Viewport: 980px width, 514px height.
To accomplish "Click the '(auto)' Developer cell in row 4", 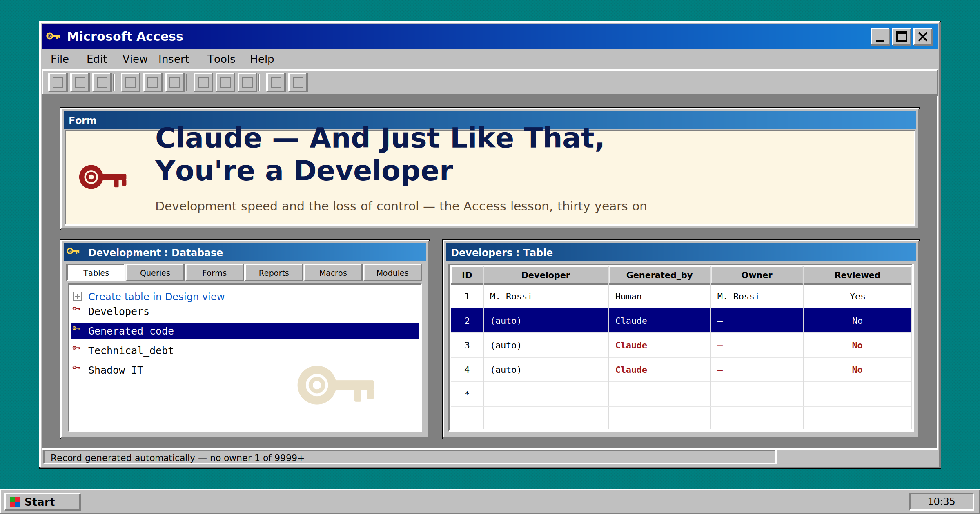I will tap(546, 370).
